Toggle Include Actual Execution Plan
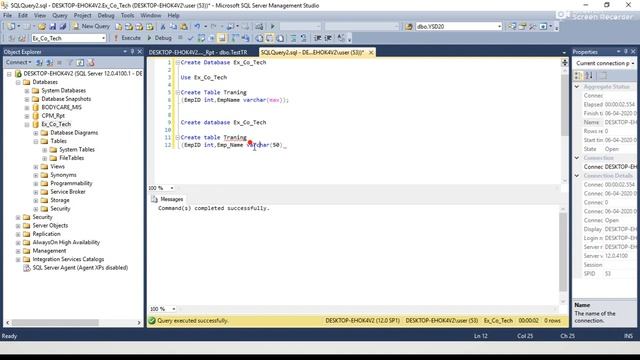This screenshot has width=640, height=360. point(235,38)
